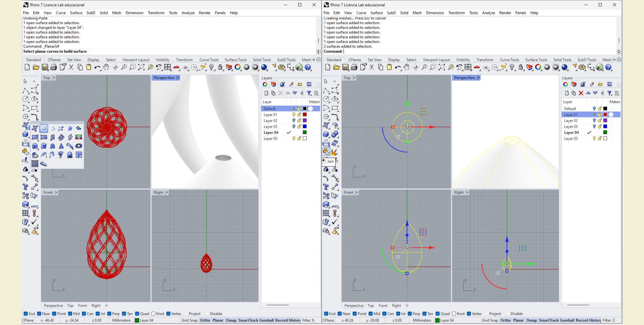The height and width of the screenshot is (325, 644).
Task: Click Layer 03 blue color swatch in the right window
Action: point(605,127)
